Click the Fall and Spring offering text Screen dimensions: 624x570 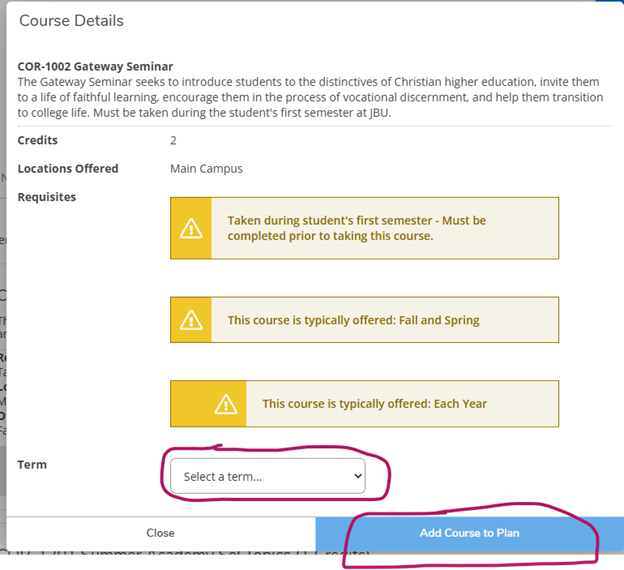click(353, 320)
